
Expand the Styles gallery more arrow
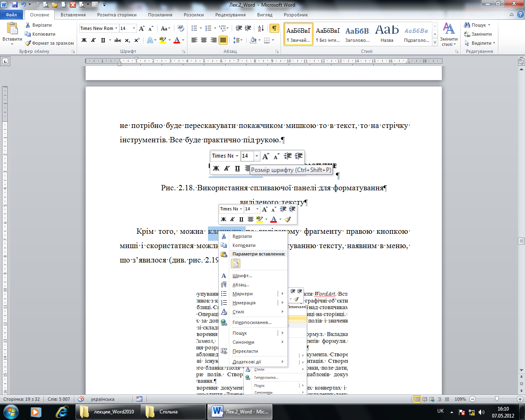tap(435, 43)
